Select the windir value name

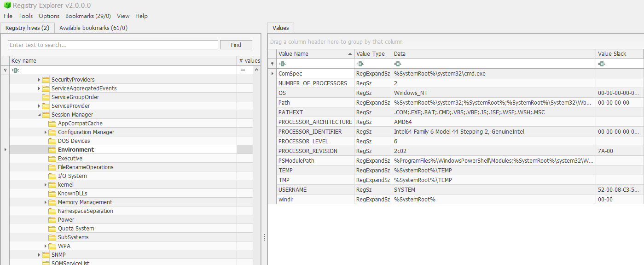click(x=286, y=200)
